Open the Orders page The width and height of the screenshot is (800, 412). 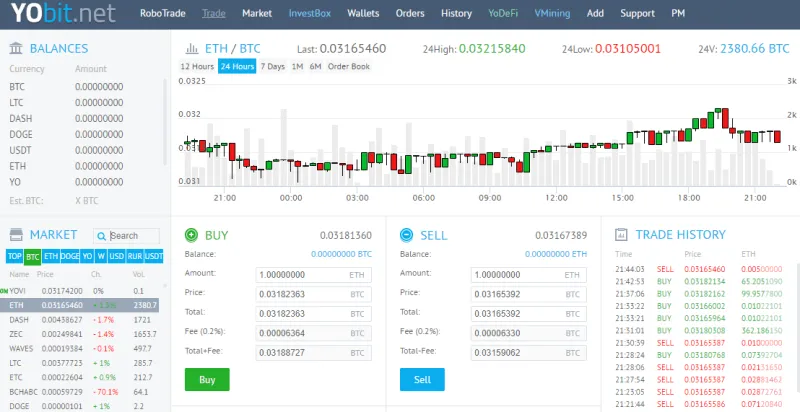coord(410,13)
